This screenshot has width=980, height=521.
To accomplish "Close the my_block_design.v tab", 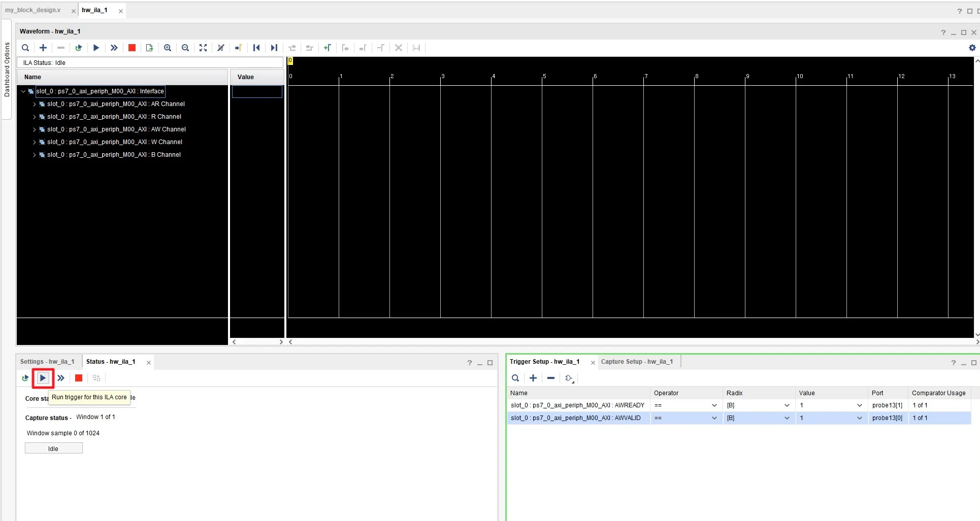I will click(74, 11).
